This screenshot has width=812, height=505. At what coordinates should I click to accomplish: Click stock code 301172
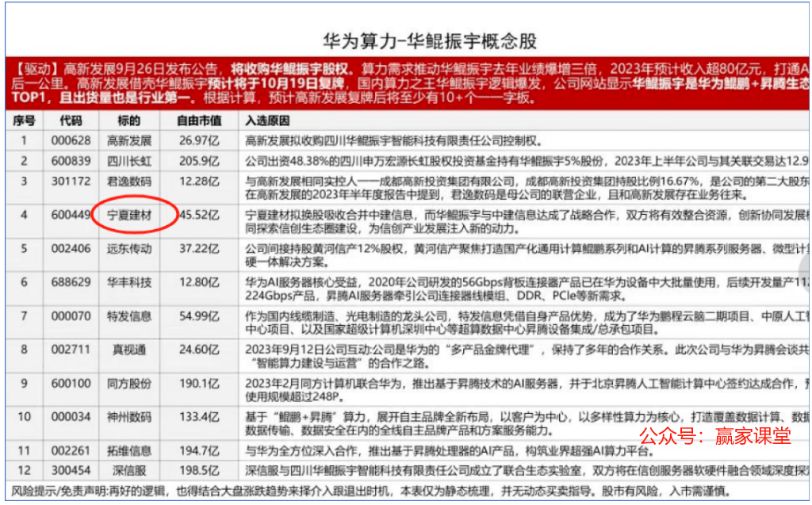71,182
